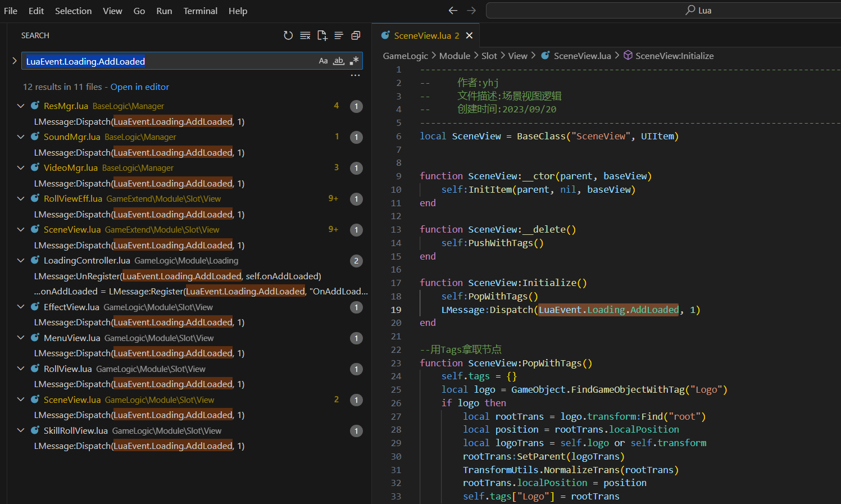Toggle Match Case option

pos(323,61)
